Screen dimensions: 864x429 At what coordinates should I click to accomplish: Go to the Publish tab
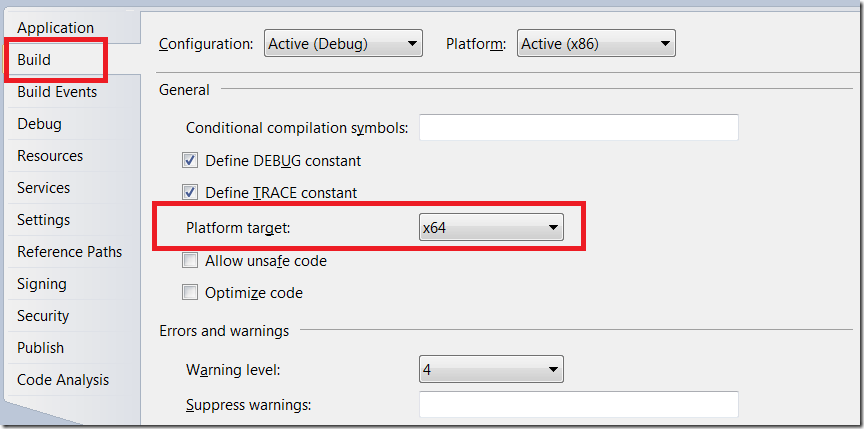41,347
